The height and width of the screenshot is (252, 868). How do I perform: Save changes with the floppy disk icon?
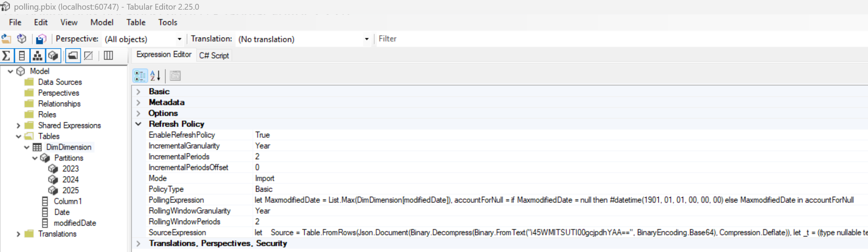tap(41, 39)
